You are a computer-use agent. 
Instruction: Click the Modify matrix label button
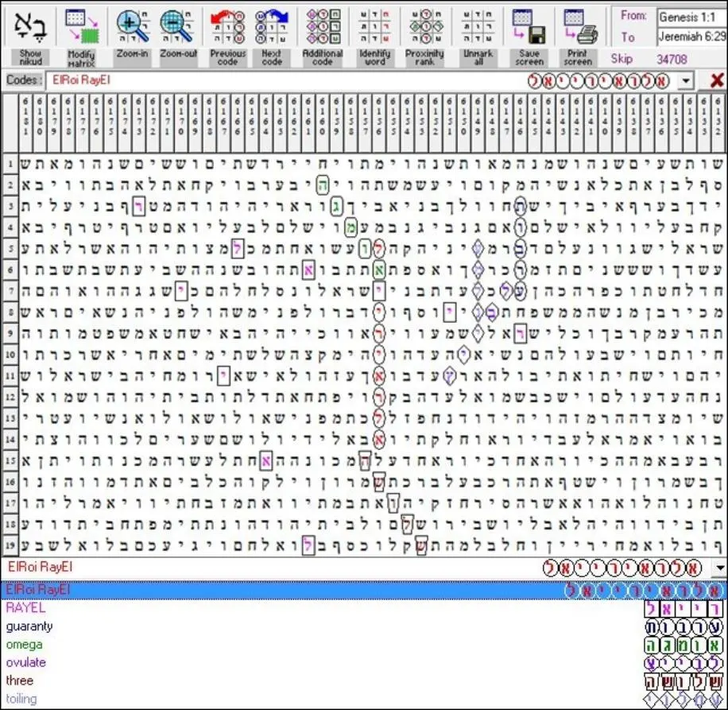click(81, 58)
